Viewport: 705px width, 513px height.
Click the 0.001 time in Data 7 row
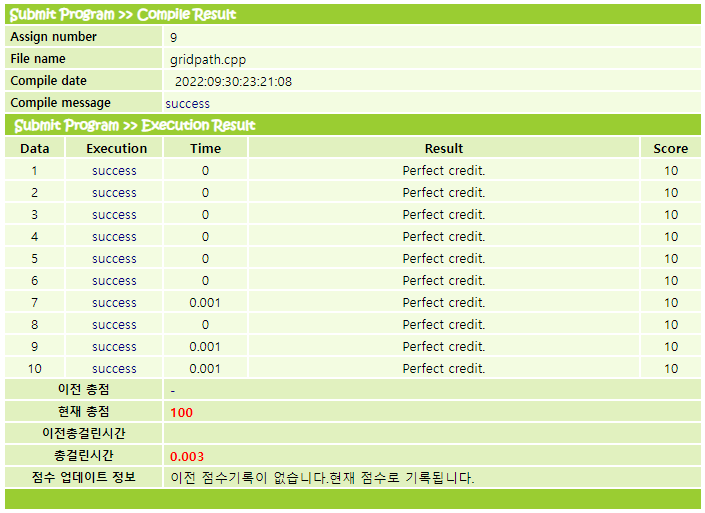[205, 303]
